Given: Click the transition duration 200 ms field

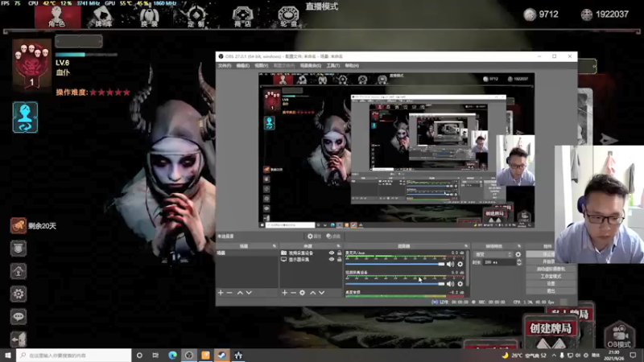Looking at the screenshot, I should (x=499, y=262).
